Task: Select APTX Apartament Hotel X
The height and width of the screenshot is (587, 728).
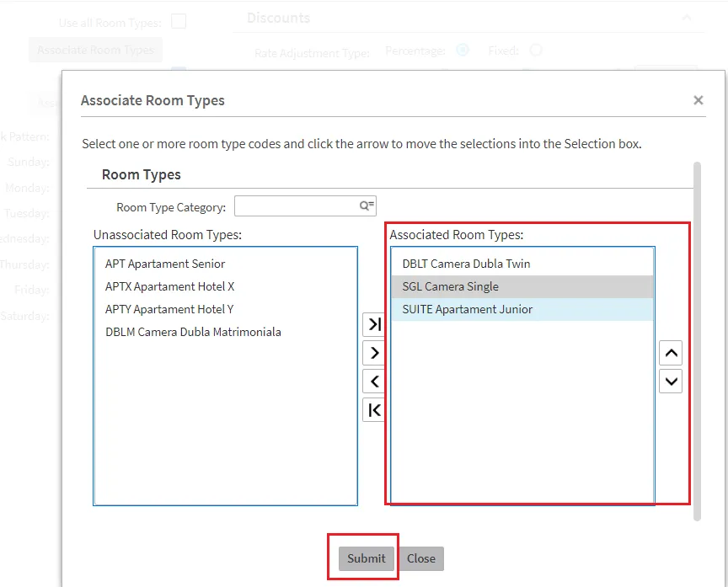Action: (x=225, y=286)
